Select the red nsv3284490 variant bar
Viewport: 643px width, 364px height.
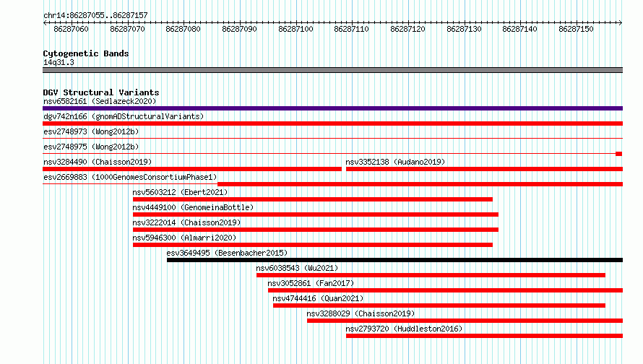192,169
